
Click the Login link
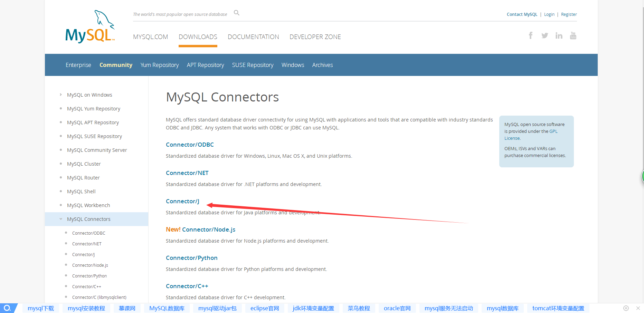549,14
